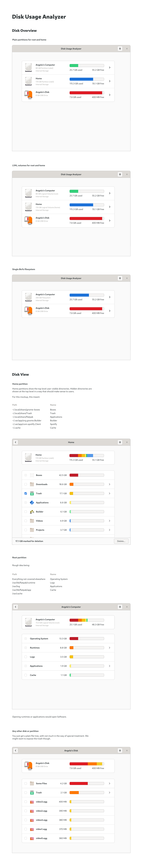Viewport: 144px width, 868px height.
Task: Expand Trash chevron in Angela's Disk window
Action: [110, 793]
